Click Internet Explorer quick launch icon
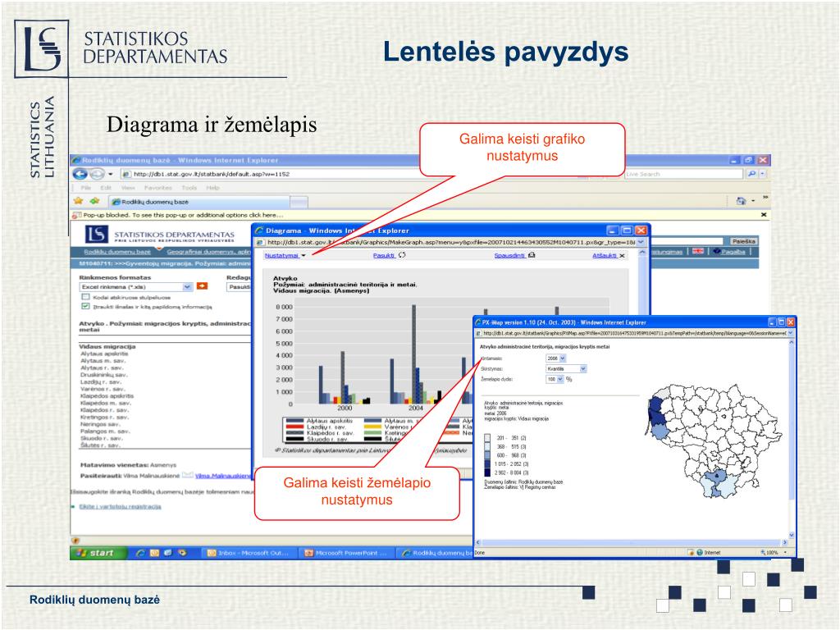The width and height of the screenshot is (840, 630). coord(140,553)
